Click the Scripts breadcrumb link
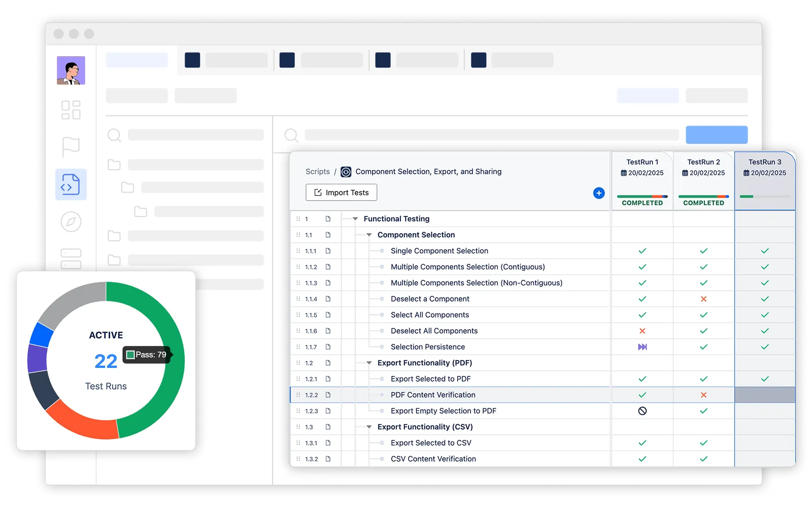The width and height of the screenshot is (812, 508). click(x=318, y=172)
